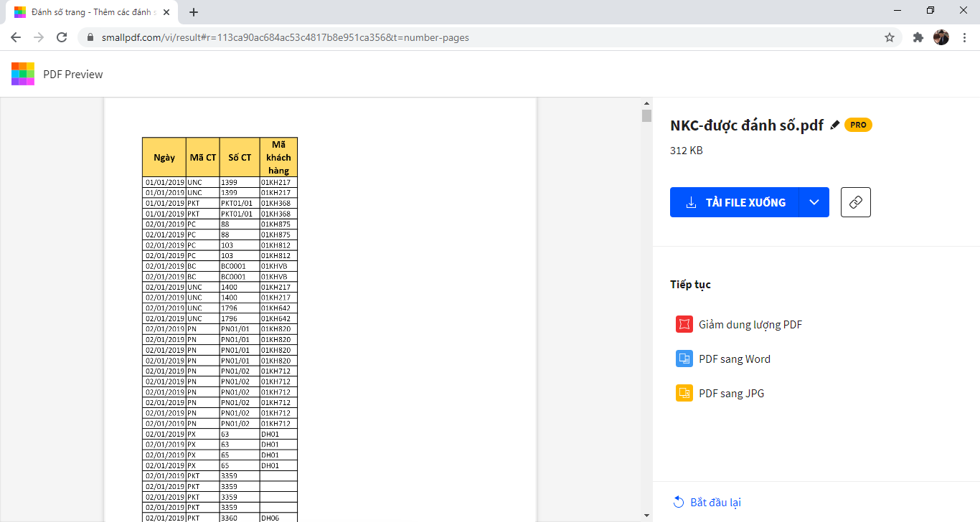Click the first 01KH642 customer code cell
Image resolution: width=980 pixels, height=522 pixels.
coord(278,308)
